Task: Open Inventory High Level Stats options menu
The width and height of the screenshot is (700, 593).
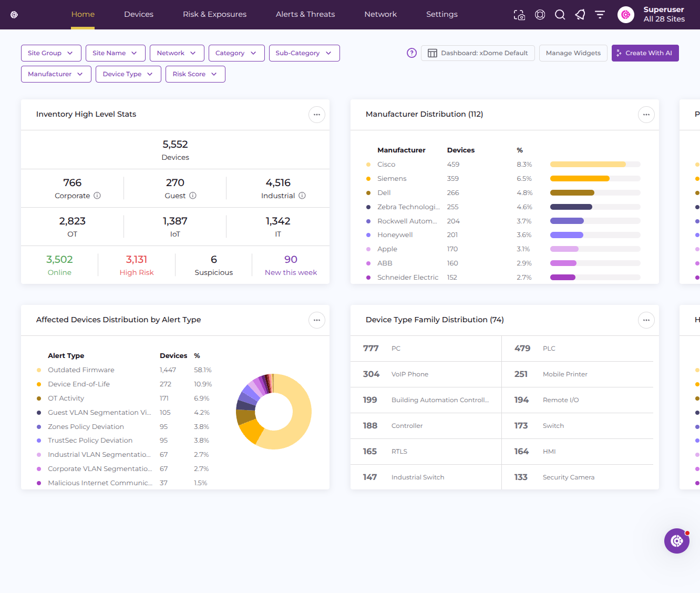Action: (x=317, y=115)
